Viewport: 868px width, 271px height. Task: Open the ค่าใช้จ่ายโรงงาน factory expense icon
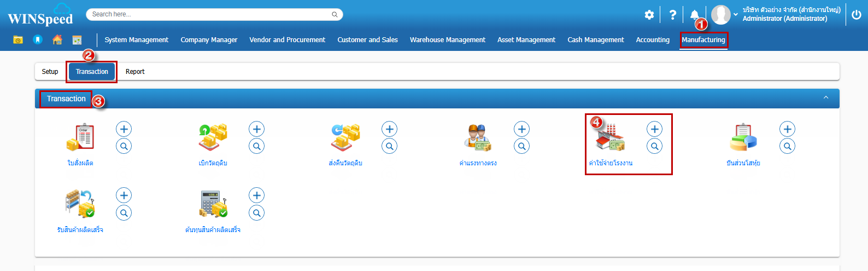[611, 139]
